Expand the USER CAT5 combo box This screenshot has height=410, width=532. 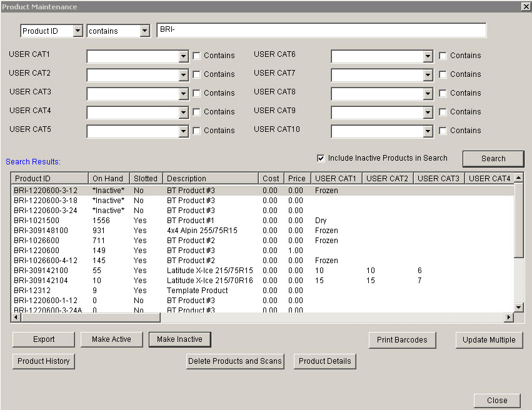click(x=183, y=131)
